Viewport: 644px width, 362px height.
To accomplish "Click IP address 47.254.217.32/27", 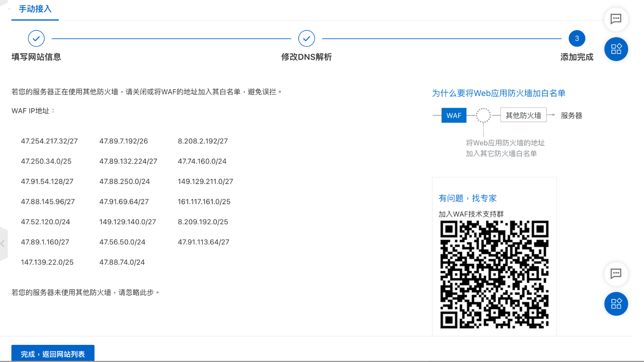I will click(49, 141).
